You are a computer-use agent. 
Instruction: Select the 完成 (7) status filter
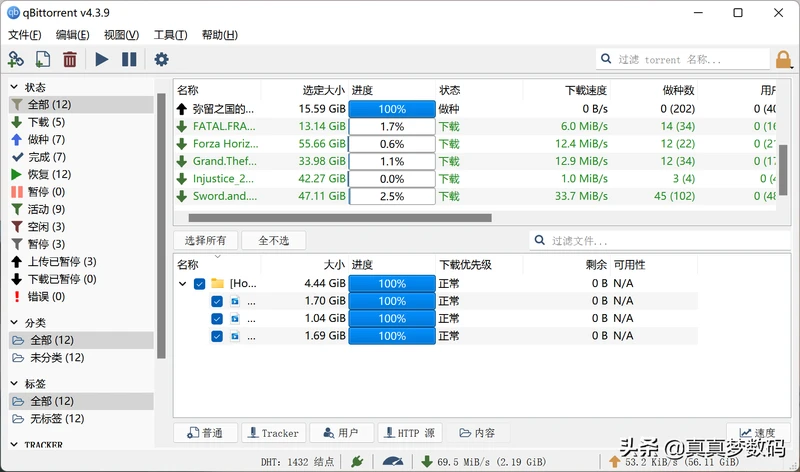point(81,157)
